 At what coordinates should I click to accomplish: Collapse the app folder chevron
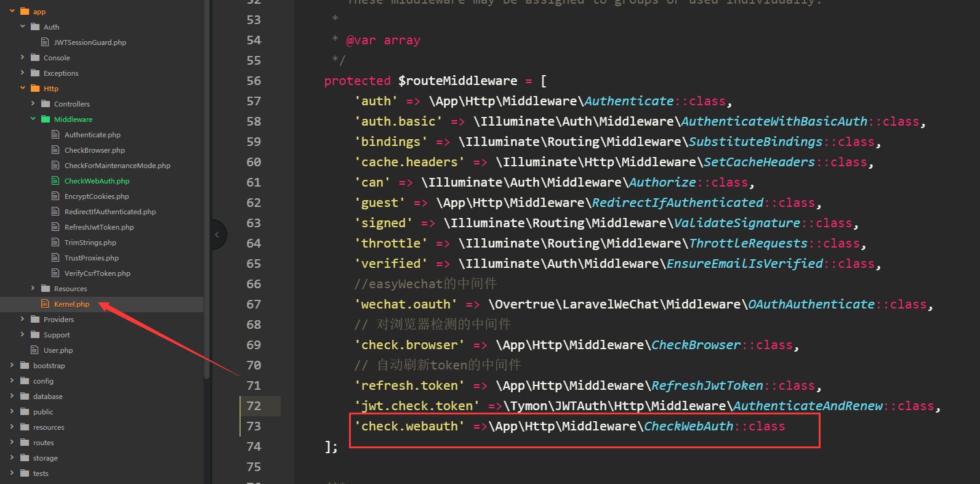pos(12,11)
